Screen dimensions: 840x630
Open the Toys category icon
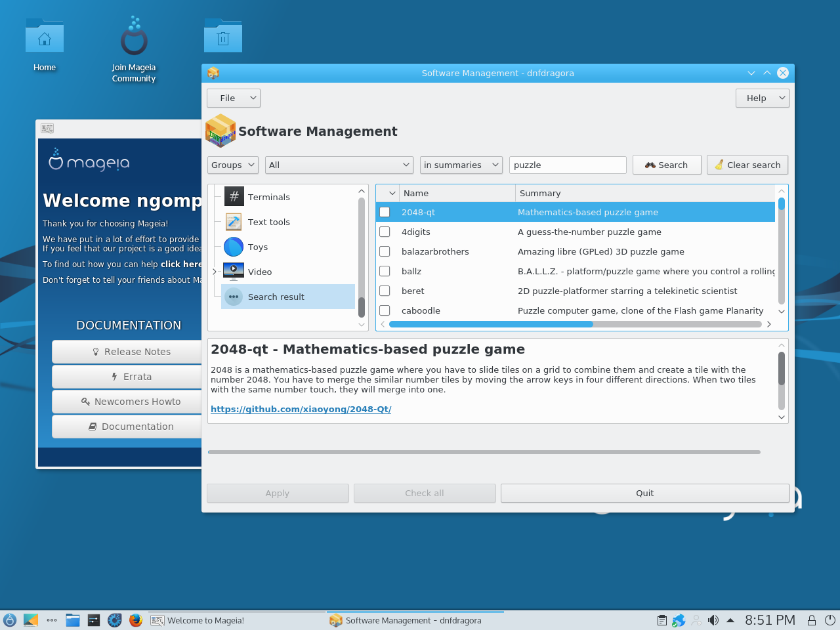pyautogui.click(x=234, y=247)
